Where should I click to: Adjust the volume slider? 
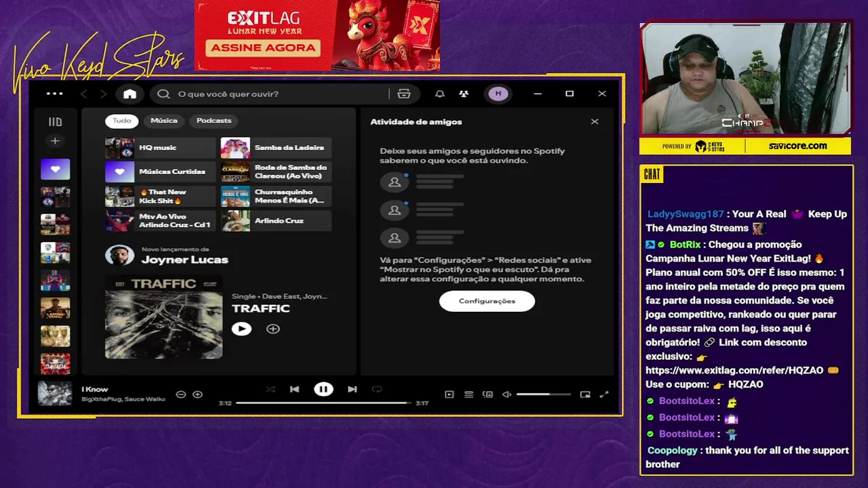pyautogui.click(x=543, y=394)
